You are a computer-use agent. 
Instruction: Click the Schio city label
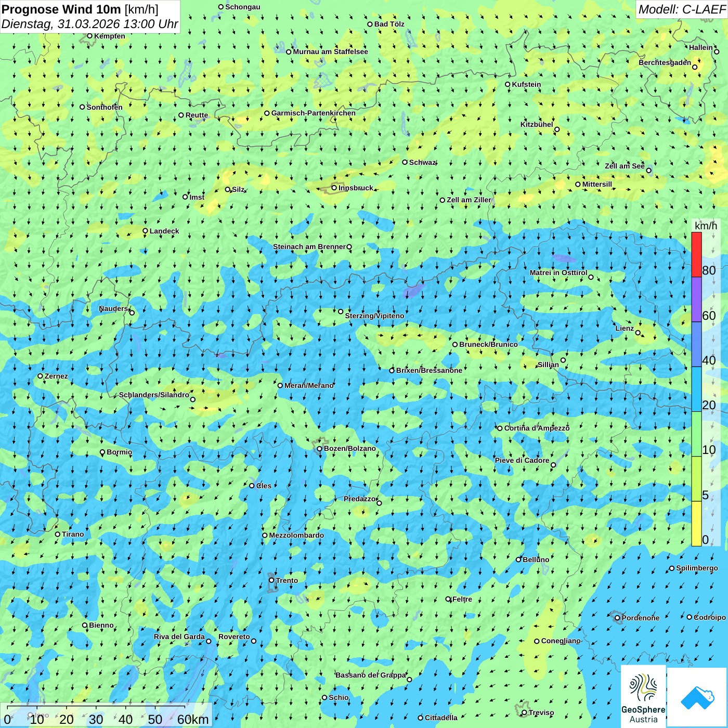[x=339, y=697]
